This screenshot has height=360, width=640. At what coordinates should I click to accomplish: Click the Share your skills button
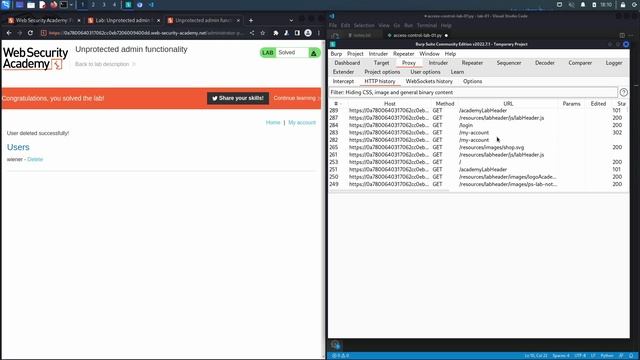[238, 98]
